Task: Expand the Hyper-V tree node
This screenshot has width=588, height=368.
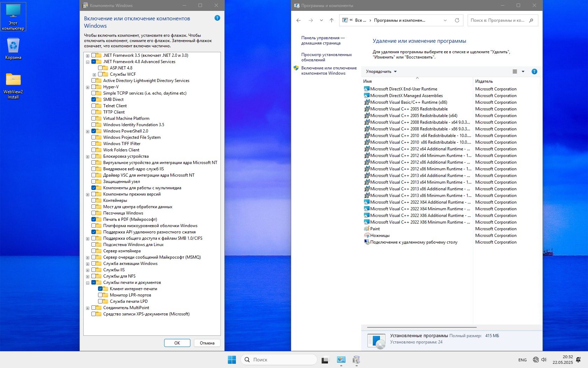Action: point(87,87)
